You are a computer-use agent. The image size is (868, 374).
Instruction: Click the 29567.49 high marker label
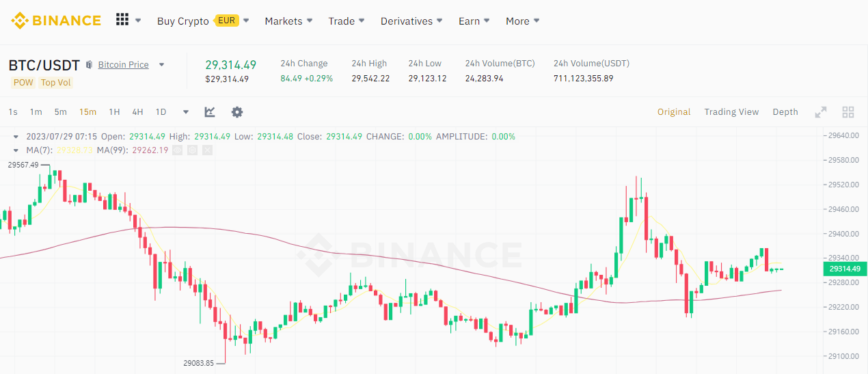23,165
